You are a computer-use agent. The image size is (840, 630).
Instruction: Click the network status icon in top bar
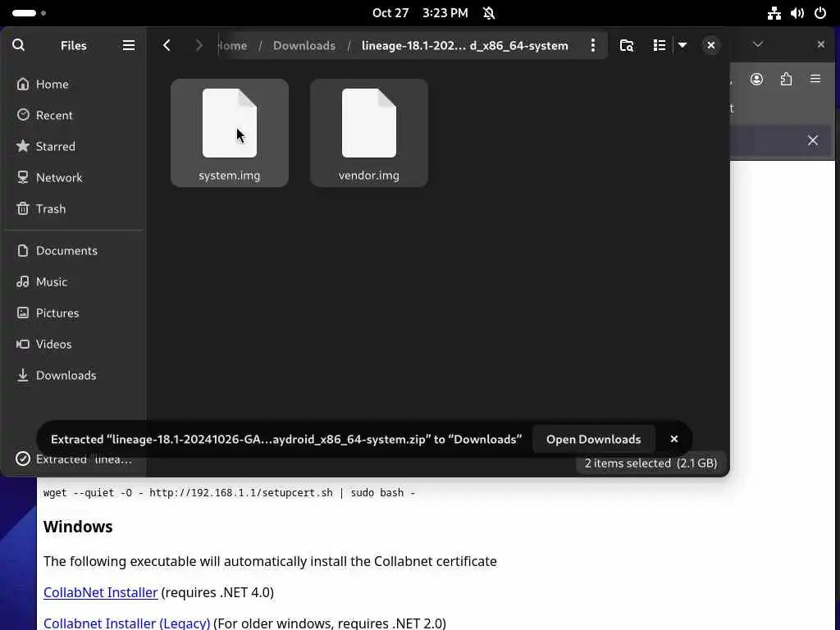[774, 13]
